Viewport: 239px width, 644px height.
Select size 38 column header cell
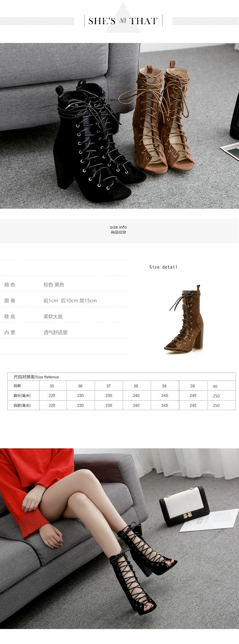[136, 386]
